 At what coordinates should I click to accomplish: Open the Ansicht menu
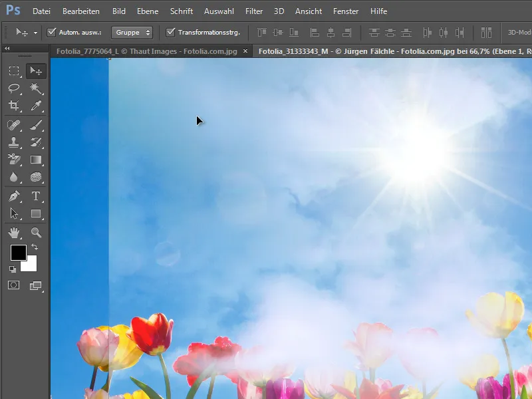309,11
